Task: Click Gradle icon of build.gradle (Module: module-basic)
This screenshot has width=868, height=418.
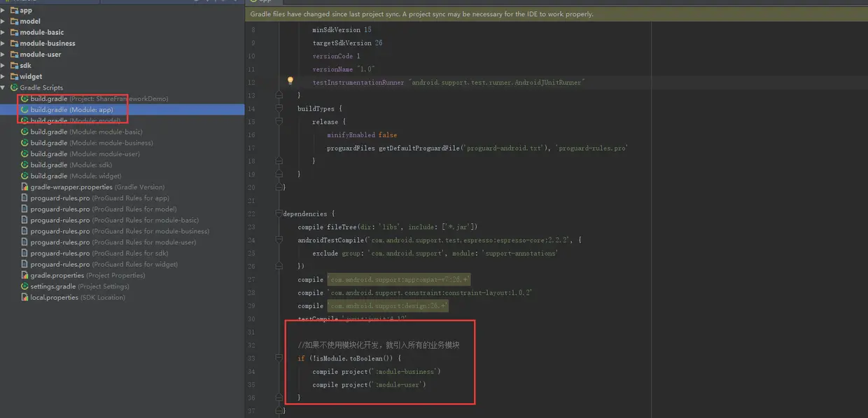Action: (x=24, y=132)
